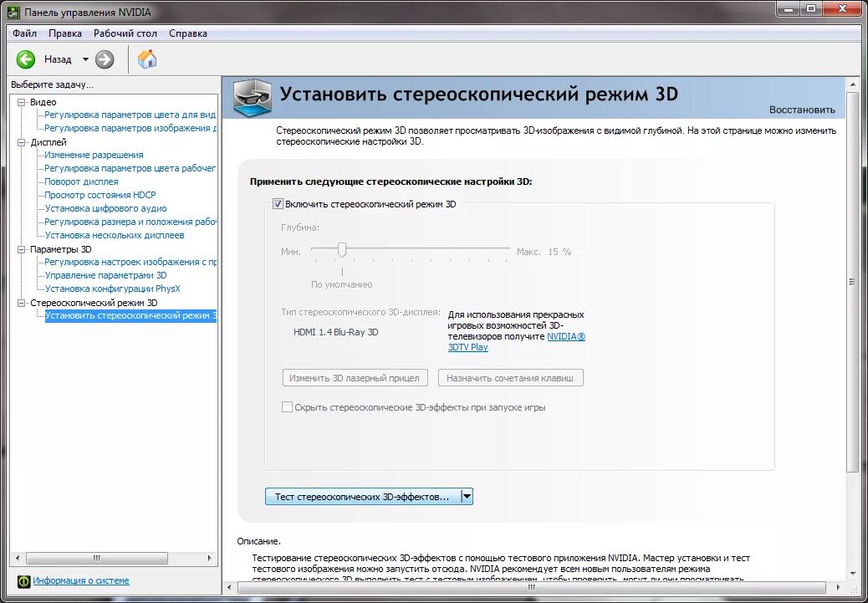Viewport: 868px width, 603px height.
Task: Click the right panel vertical scrollbar
Action: click(852, 282)
